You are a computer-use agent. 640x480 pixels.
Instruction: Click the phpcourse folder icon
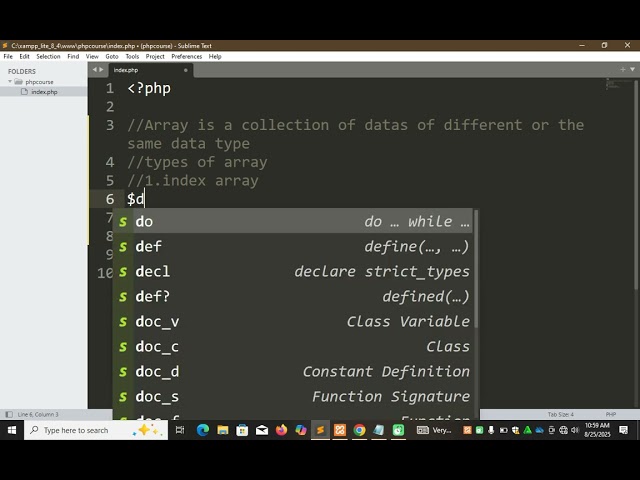[18, 82]
